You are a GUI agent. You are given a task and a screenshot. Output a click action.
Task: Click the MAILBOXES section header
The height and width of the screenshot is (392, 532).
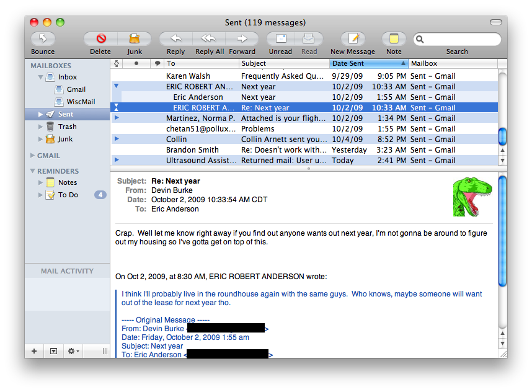51,66
